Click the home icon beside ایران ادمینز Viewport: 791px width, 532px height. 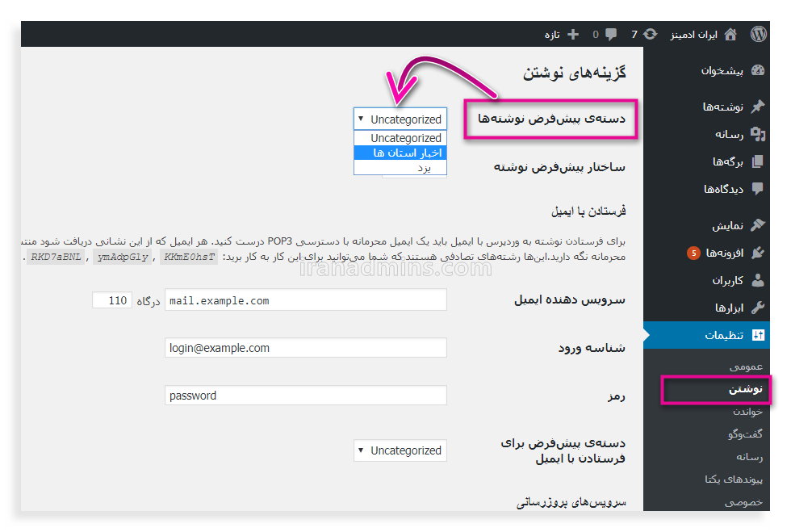730,35
